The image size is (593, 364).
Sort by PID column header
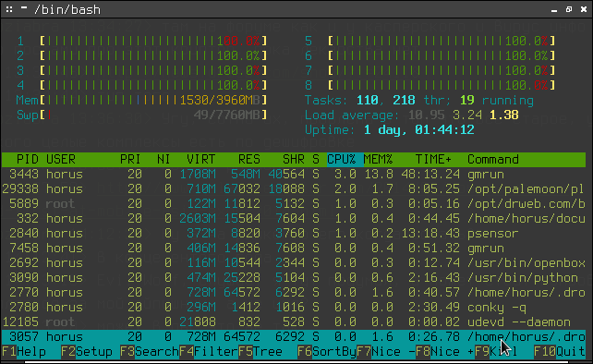(27, 159)
